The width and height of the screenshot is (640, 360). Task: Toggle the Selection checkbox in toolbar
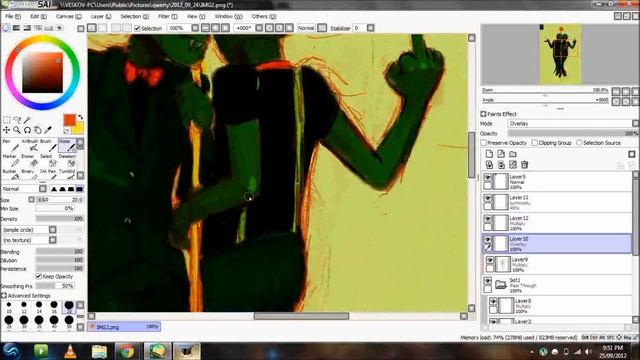click(x=138, y=28)
